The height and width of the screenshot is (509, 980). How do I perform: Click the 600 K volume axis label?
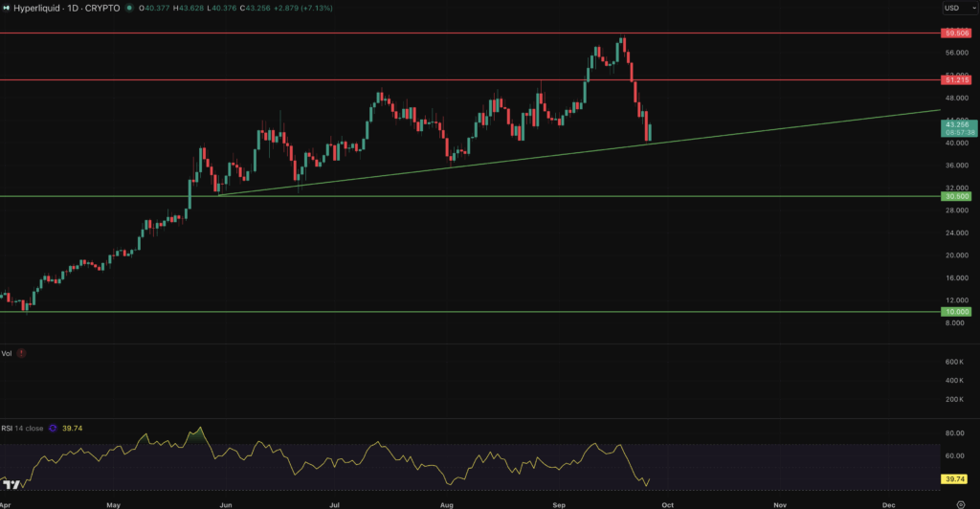pyautogui.click(x=954, y=363)
